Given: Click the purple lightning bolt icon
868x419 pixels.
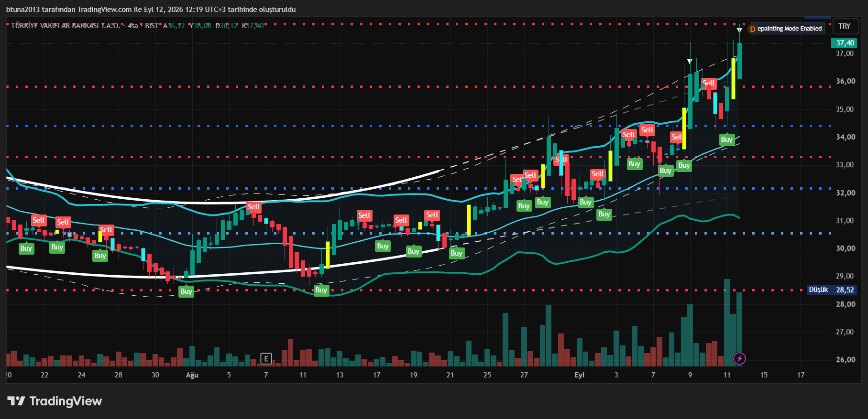Looking at the screenshot, I should (x=739, y=358).
